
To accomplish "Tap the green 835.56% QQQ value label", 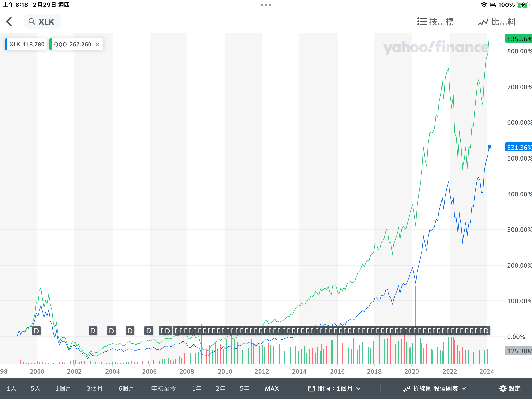I will [x=519, y=39].
